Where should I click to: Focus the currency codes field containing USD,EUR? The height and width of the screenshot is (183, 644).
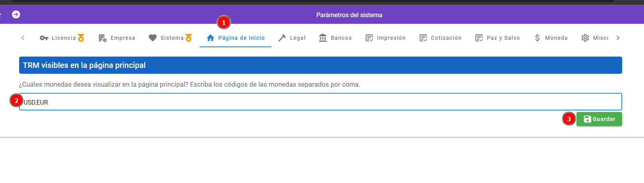pos(321,102)
